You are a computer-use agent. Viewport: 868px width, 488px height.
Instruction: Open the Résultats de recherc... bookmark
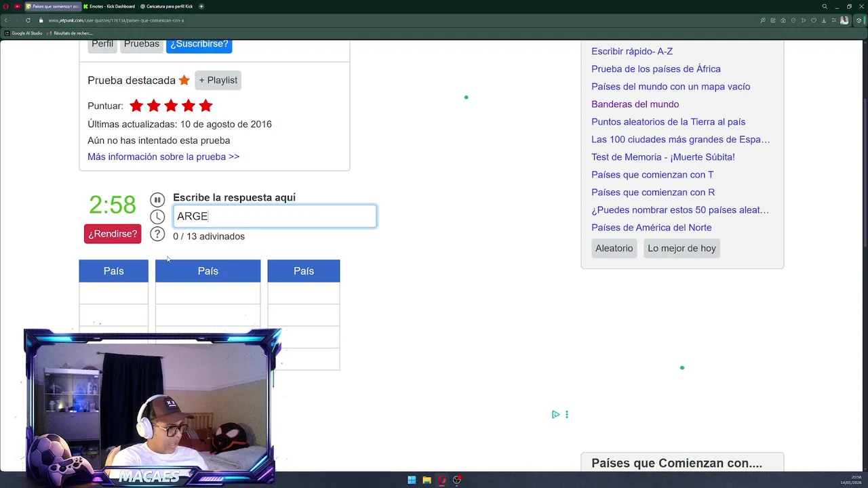[70, 33]
